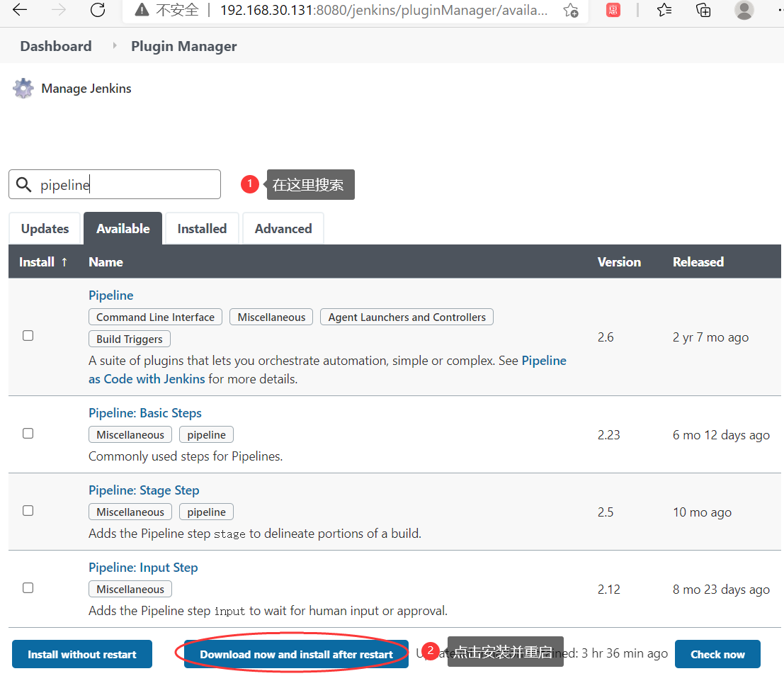This screenshot has width=784, height=676.
Task: Click Download now and install after restart
Action: tap(297, 654)
